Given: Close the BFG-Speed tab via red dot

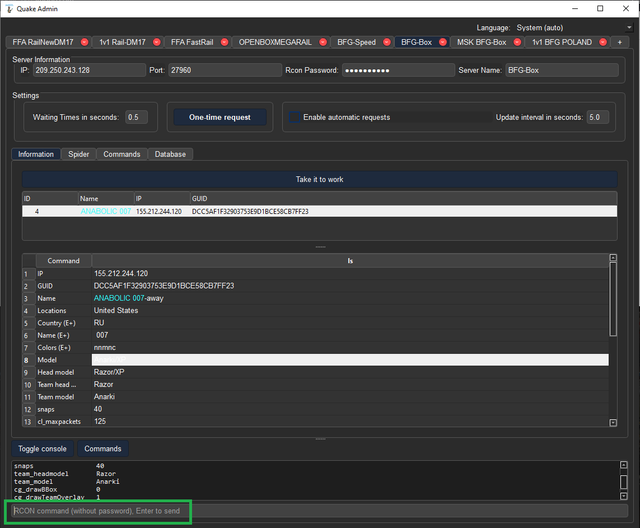Looking at the screenshot, I should pos(387,42).
